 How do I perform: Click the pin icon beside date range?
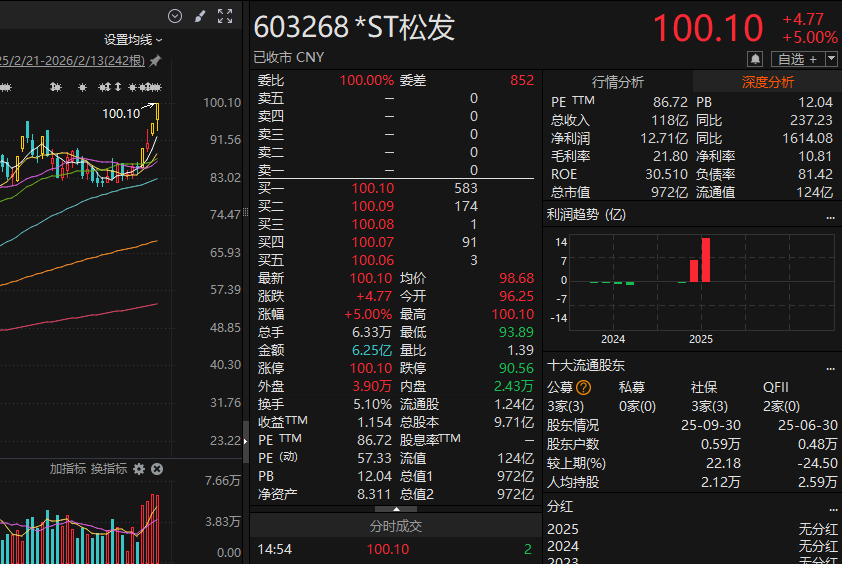point(155,61)
